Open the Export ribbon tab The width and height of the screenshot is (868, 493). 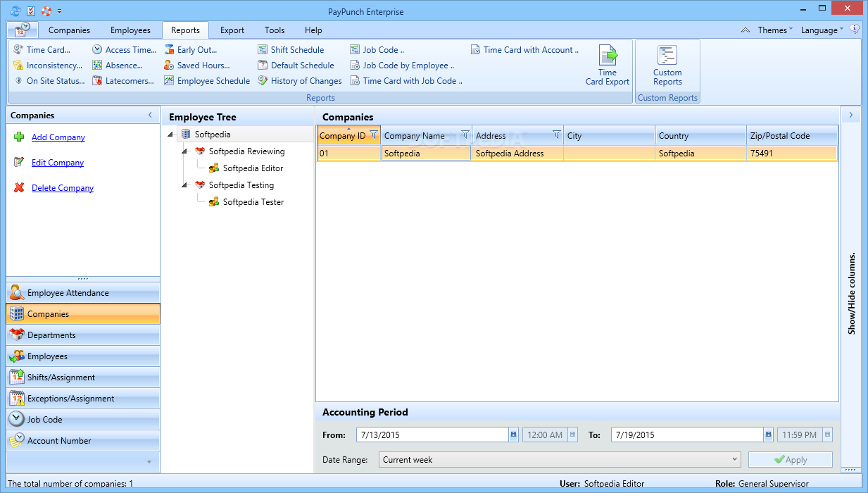click(x=232, y=30)
